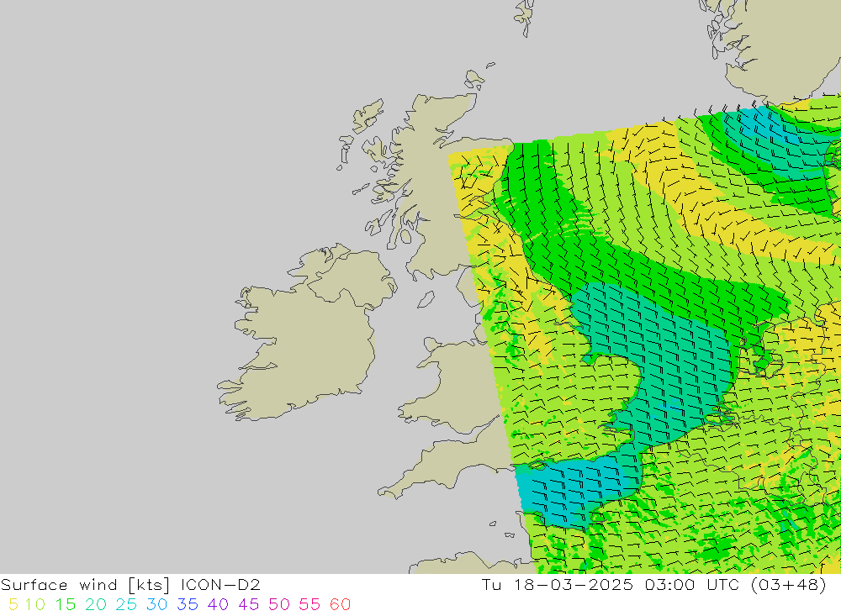
Task: Click legend value 60 in red
Action: 341,605
